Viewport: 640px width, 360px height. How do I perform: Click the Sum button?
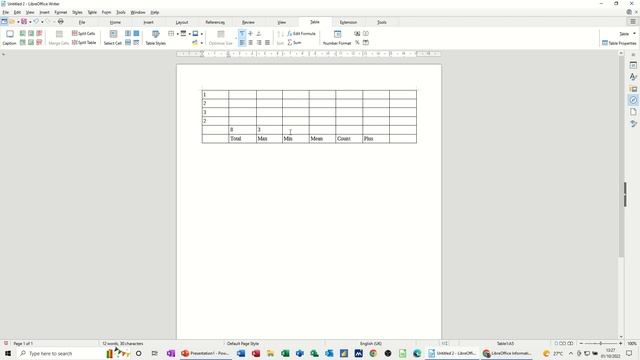(294, 42)
